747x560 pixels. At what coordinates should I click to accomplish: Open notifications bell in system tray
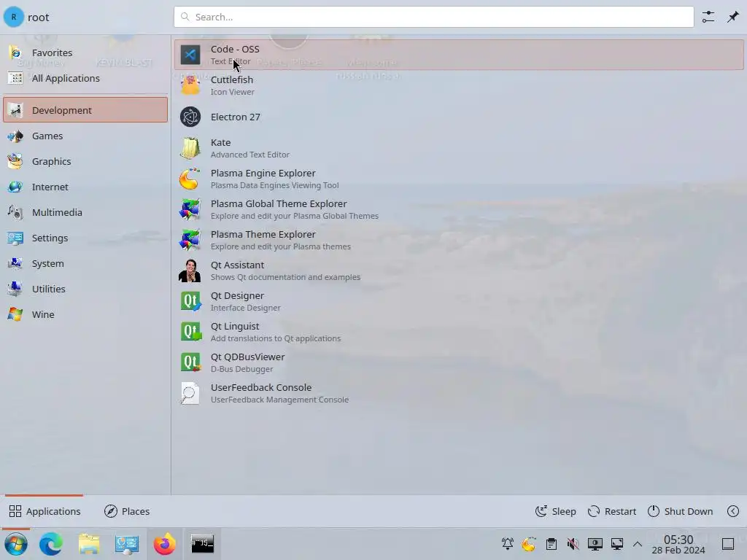(x=508, y=544)
